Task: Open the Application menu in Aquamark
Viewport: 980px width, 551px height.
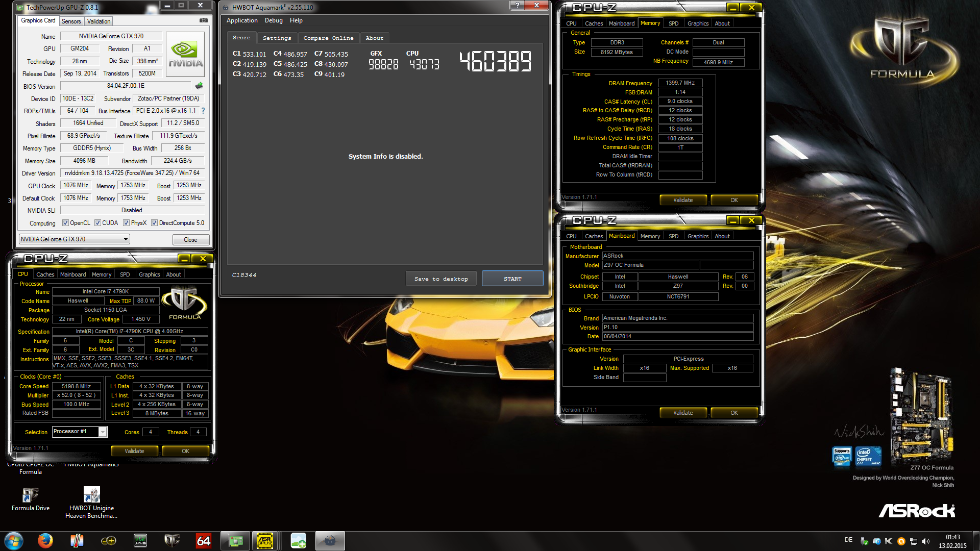Action: click(242, 20)
